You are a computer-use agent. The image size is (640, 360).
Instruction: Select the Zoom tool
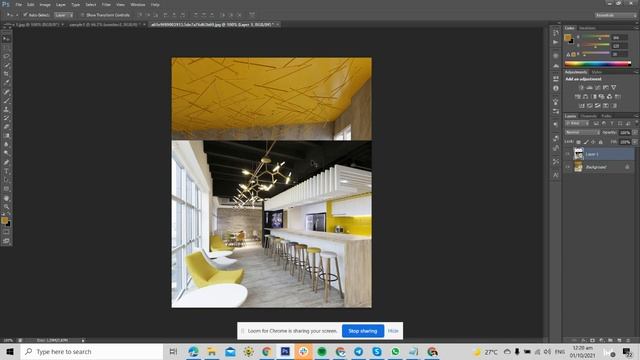point(6,207)
